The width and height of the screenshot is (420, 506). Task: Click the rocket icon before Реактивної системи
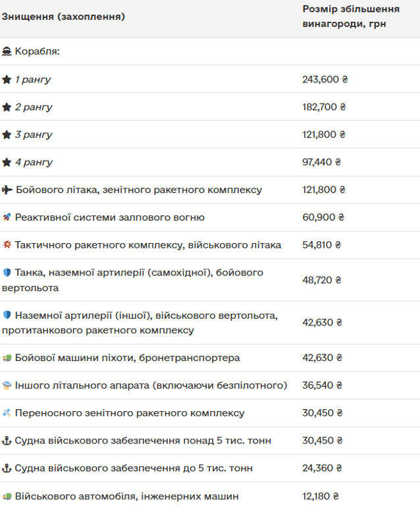click(7, 217)
